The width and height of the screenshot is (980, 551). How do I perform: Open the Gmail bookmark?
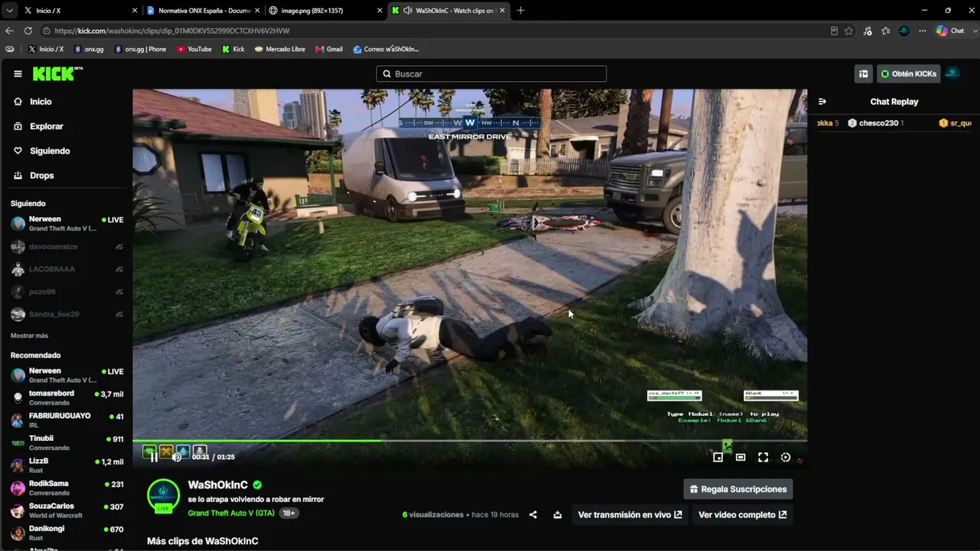(328, 49)
